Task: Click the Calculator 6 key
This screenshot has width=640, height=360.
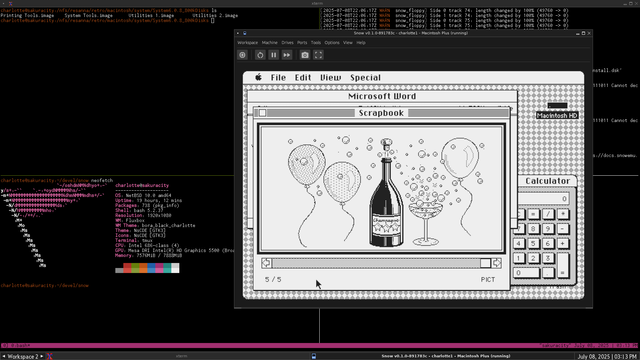Action: pos(548,244)
